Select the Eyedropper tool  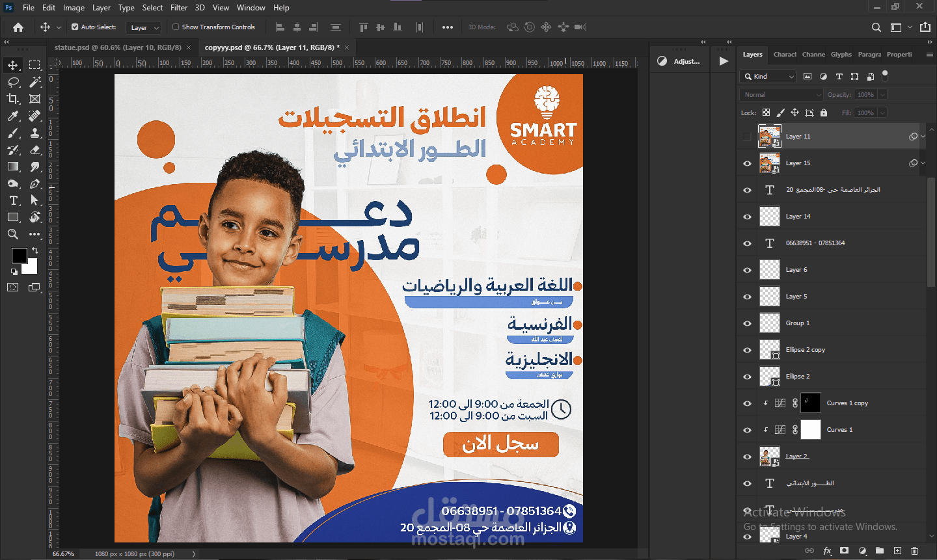point(13,116)
